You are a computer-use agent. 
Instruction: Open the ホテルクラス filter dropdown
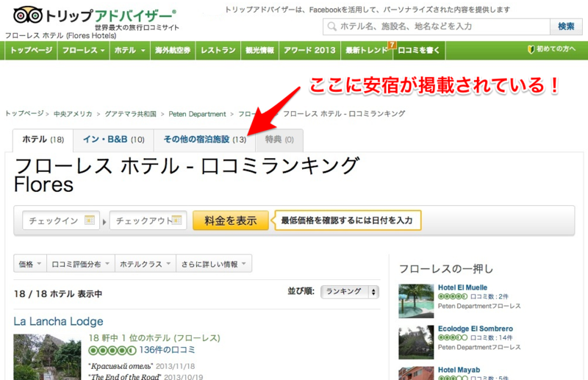pos(146,264)
